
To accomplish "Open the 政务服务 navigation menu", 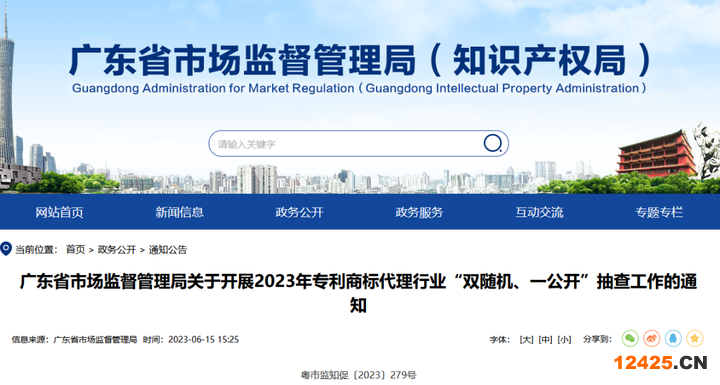I will (x=419, y=212).
